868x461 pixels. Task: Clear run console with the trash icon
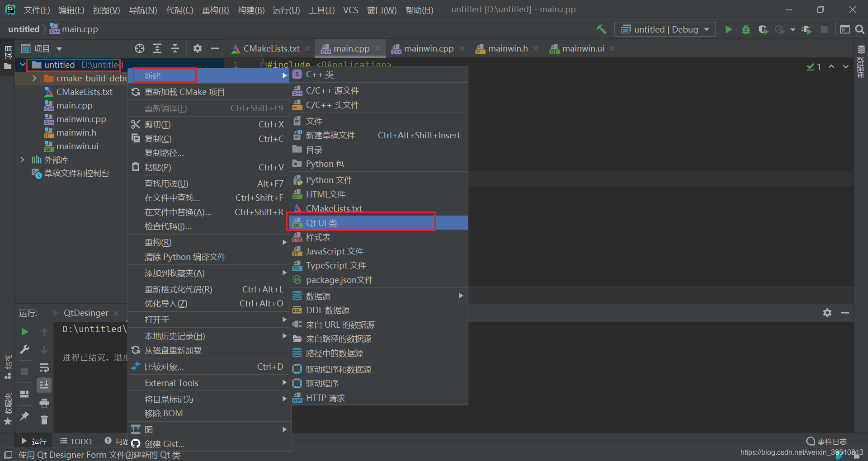coord(44,420)
